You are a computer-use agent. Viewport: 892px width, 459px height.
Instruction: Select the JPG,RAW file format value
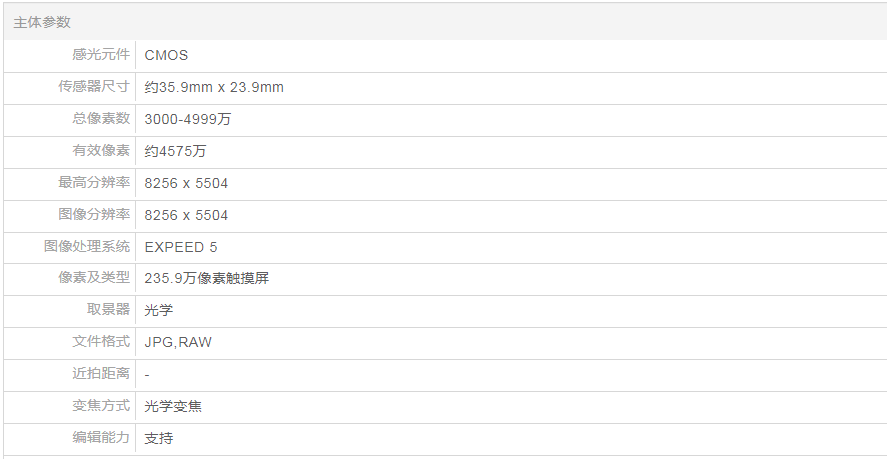pyautogui.click(x=178, y=342)
